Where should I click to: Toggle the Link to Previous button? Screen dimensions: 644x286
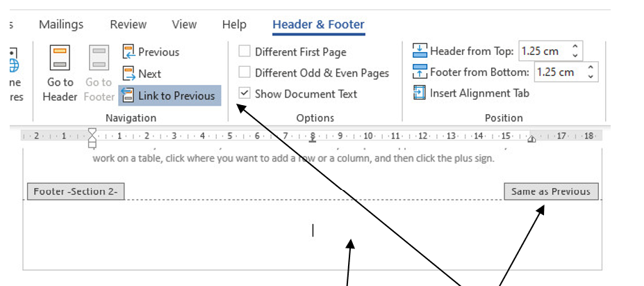170,95
